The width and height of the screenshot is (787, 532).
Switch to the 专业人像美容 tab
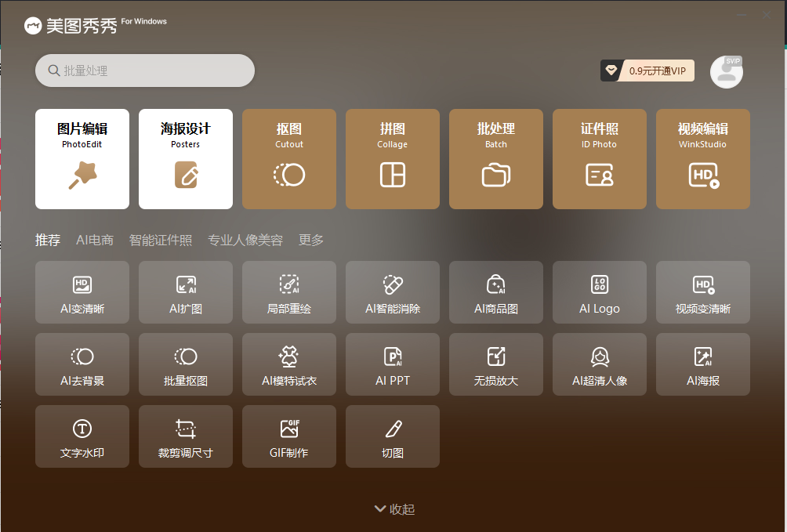[x=245, y=241]
